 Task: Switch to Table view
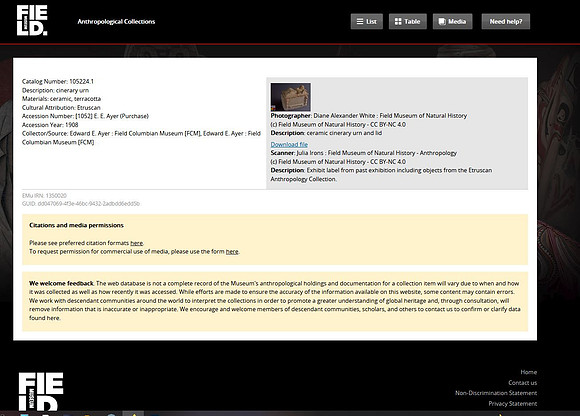click(408, 21)
